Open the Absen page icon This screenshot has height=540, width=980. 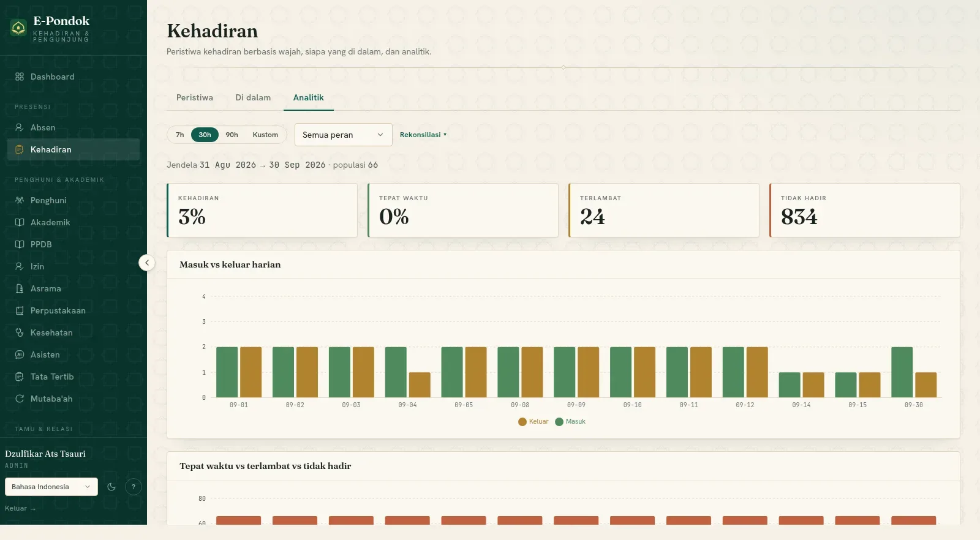(20, 127)
